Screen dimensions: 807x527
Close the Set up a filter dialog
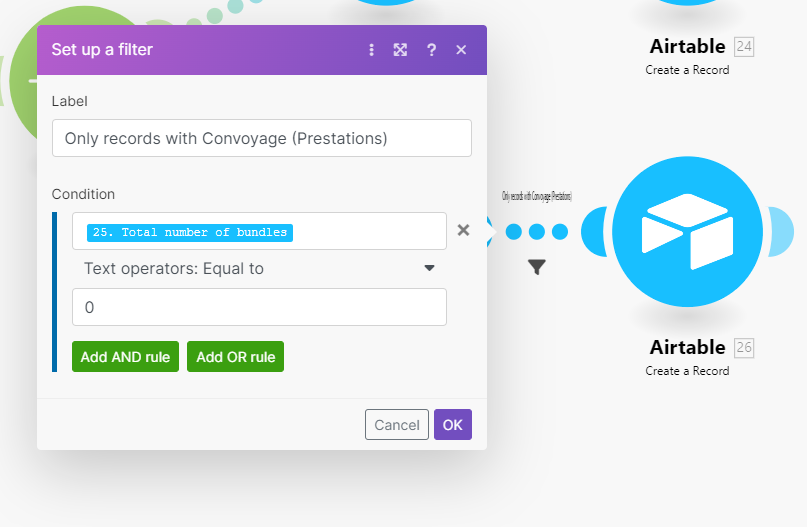coord(461,50)
